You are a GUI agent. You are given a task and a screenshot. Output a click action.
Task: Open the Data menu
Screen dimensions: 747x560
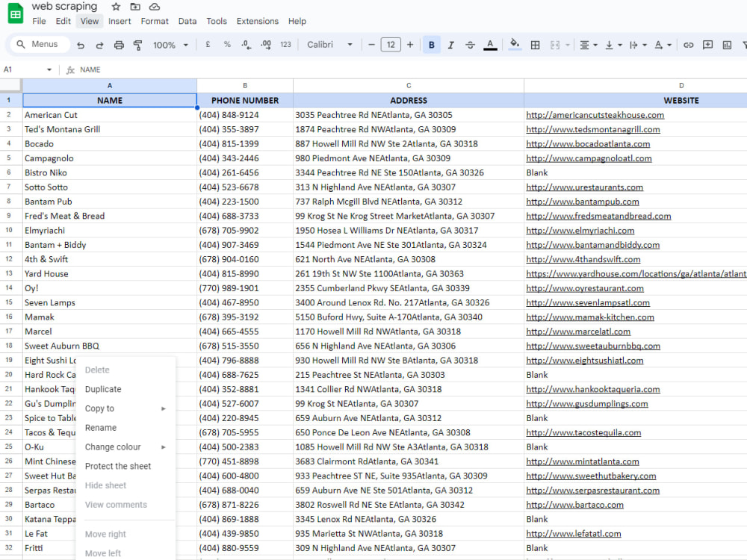(x=187, y=21)
